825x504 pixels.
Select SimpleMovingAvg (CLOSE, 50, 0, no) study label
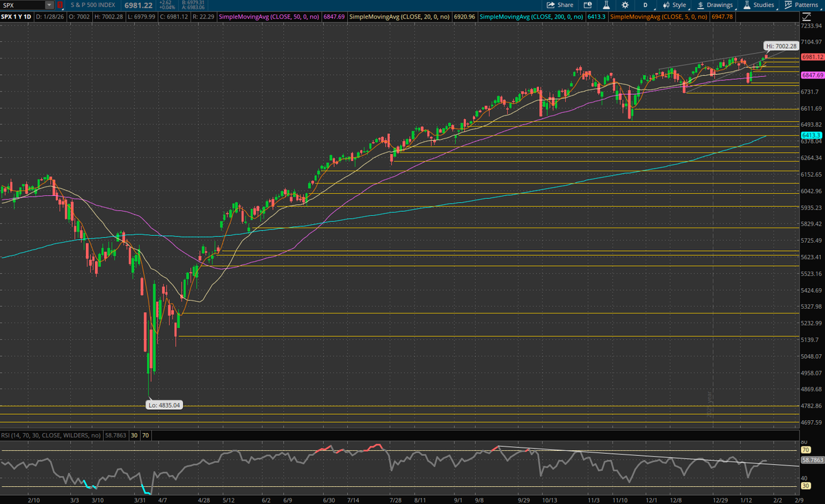click(269, 17)
